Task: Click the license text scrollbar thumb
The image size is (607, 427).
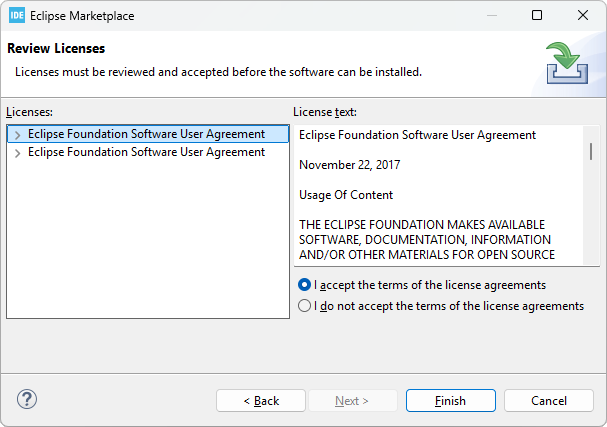Action: click(591, 151)
